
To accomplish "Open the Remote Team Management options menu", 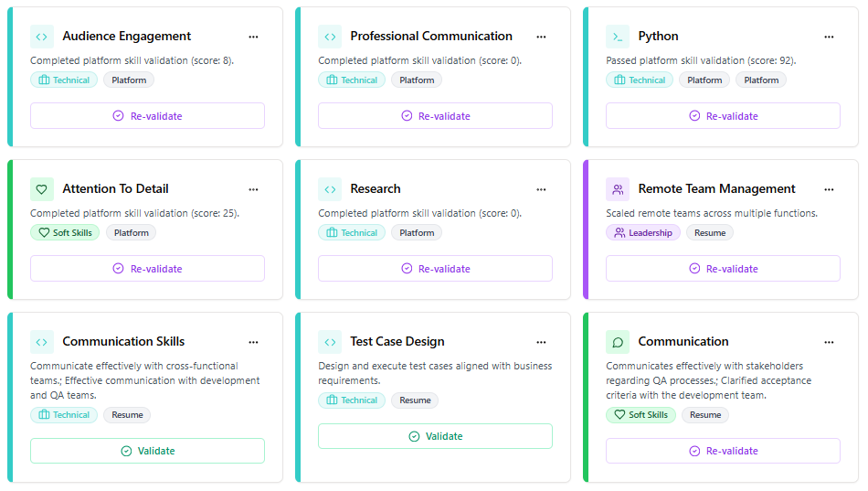I will [829, 189].
